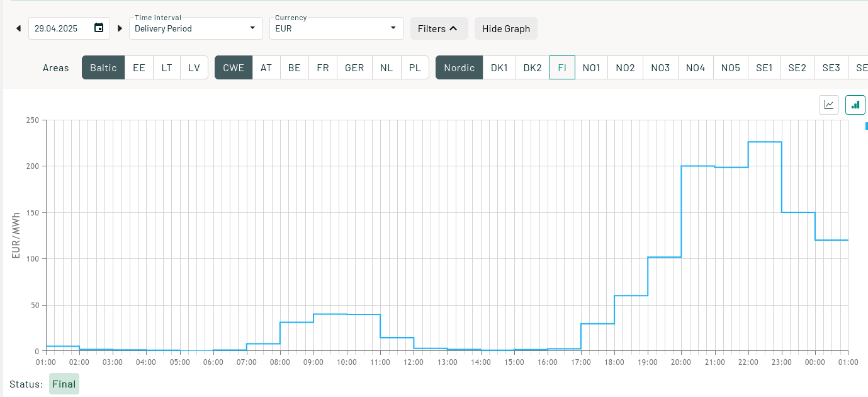Toggle the Nordic area group
Image resolution: width=868 pixels, height=397 pixels.
click(x=459, y=67)
